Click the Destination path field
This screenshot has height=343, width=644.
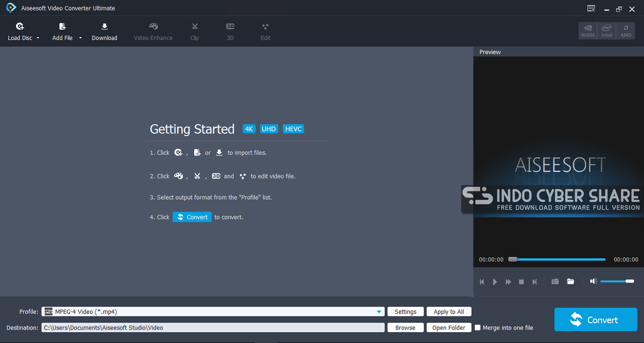click(213, 328)
